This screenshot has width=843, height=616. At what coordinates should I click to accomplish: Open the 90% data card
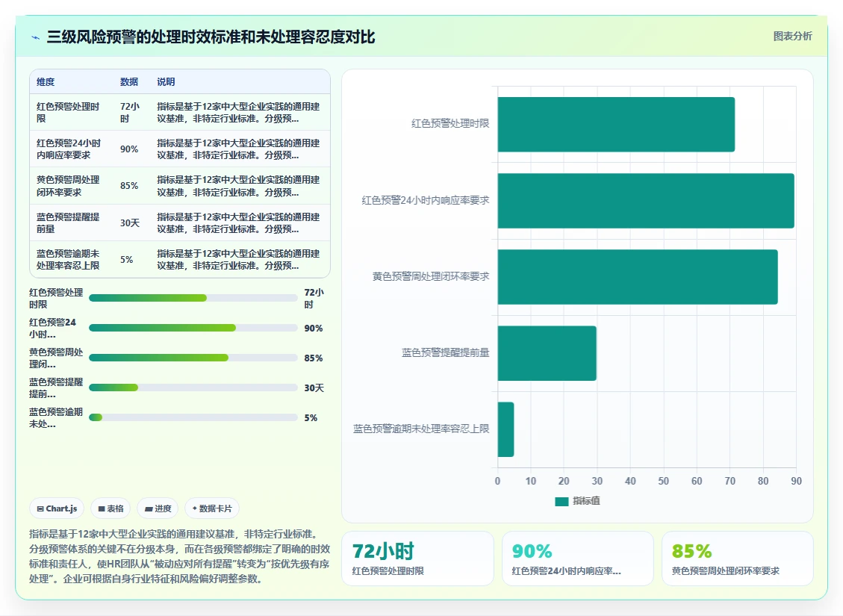tap(577, 559)
